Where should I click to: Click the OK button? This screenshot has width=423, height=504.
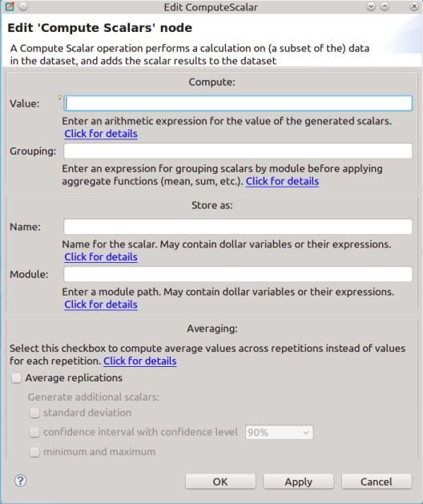220,482
